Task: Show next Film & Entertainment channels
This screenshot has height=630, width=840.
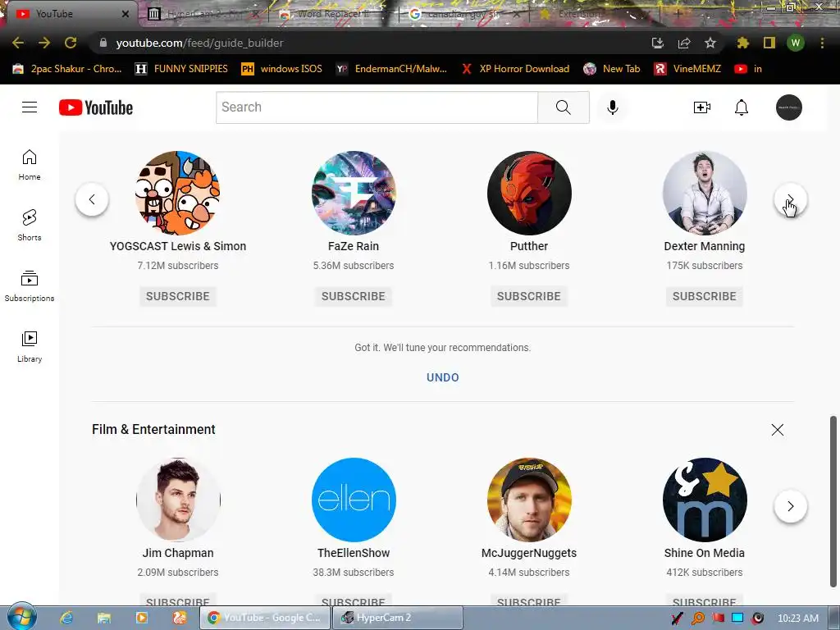Action: (x=791, y=505)
